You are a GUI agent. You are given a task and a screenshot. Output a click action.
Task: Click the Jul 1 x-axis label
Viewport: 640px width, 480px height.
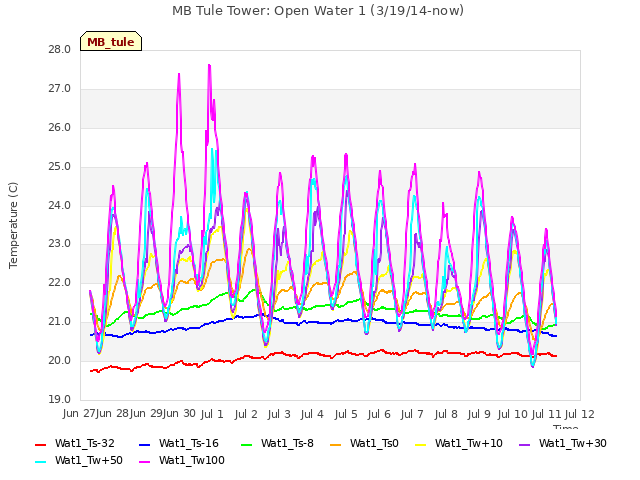click(212, 414)
